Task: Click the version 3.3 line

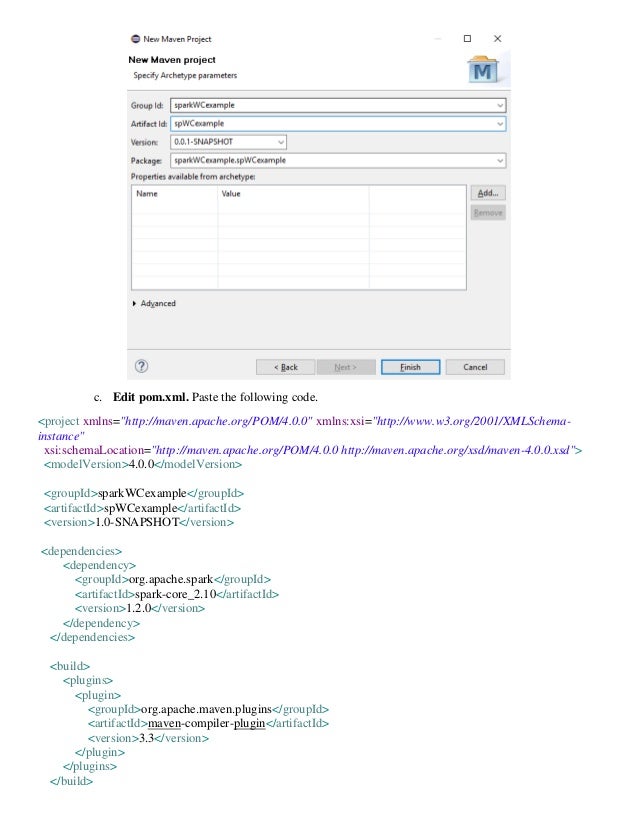Action: point(148,738)
